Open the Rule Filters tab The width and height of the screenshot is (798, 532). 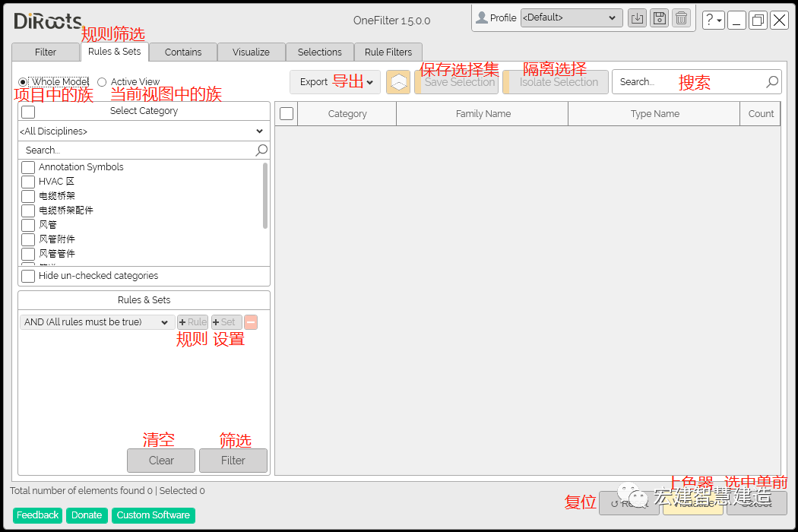coord(388,52)
